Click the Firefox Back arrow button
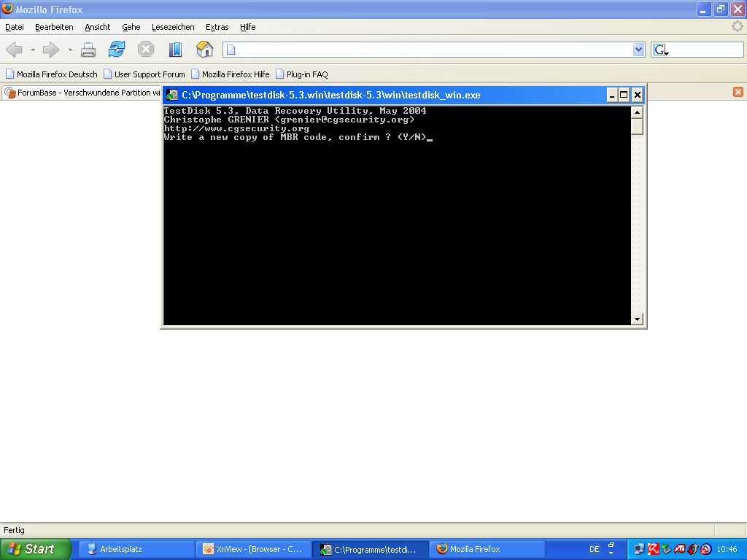 tap(15, 50)
